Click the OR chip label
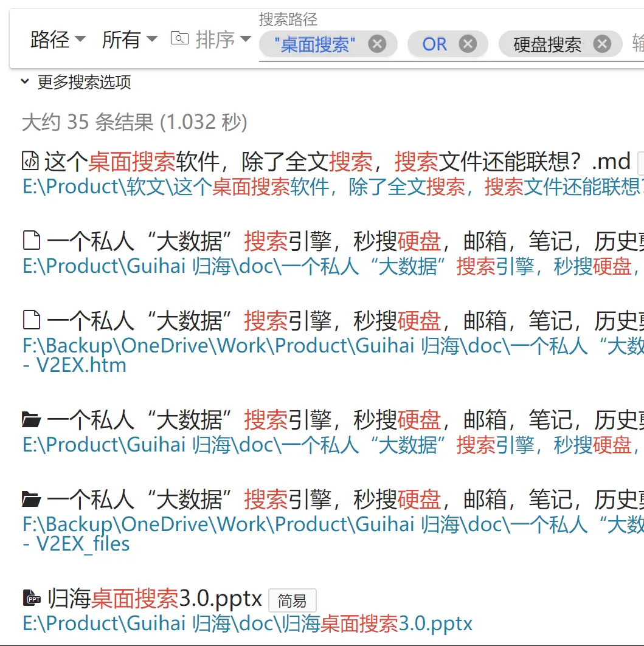The height and width of the screenshot is (646, 644). (x=434, y=44)
